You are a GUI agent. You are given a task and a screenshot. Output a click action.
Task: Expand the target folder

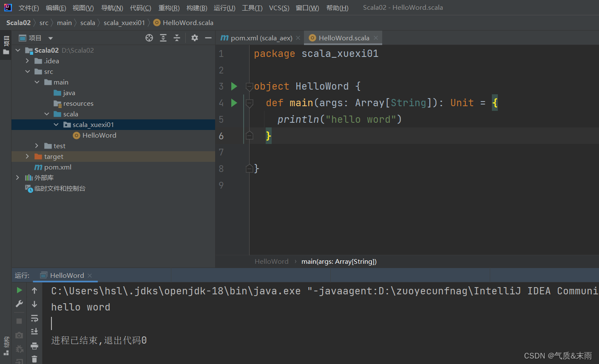coord(27,156)
